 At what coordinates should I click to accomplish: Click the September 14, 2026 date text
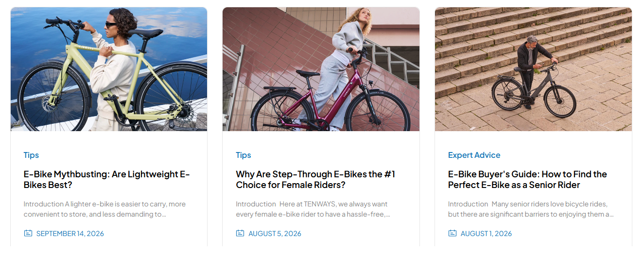pyautogui.click(x=70, y=234)
